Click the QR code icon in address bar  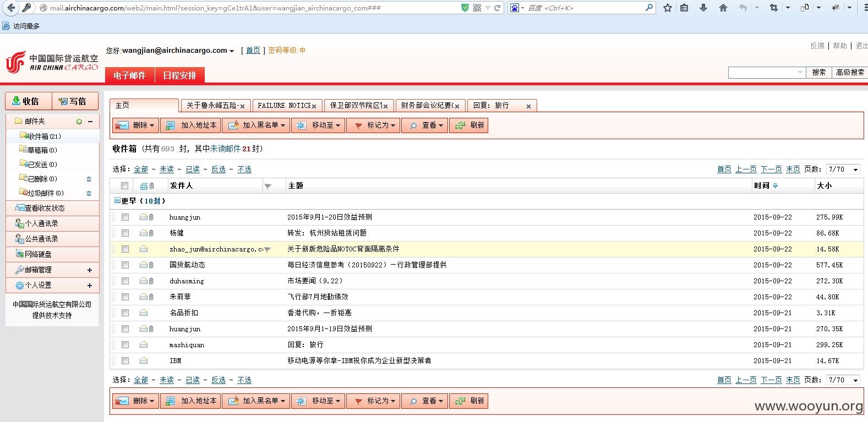pos(477,8)
